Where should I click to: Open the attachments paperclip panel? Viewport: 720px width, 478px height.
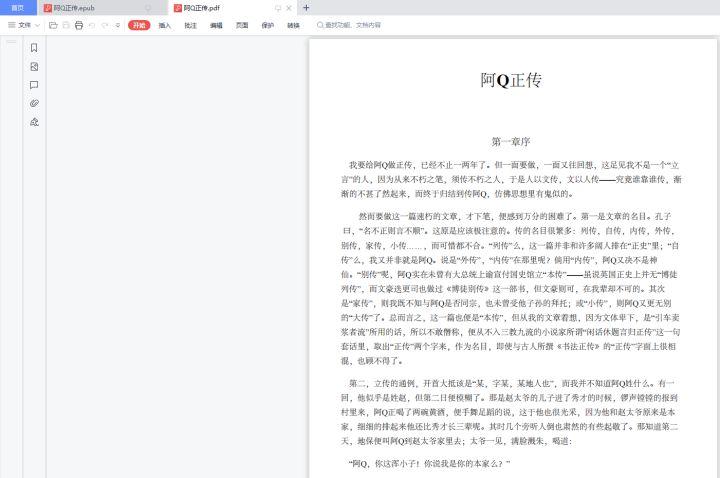pos(34,103)
